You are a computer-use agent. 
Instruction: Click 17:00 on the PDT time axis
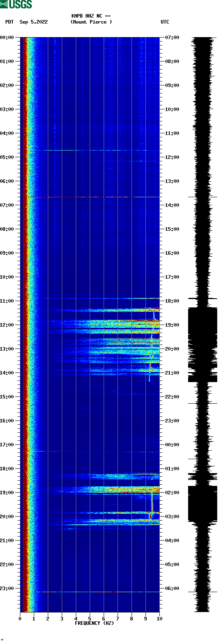tap(7, 445)
